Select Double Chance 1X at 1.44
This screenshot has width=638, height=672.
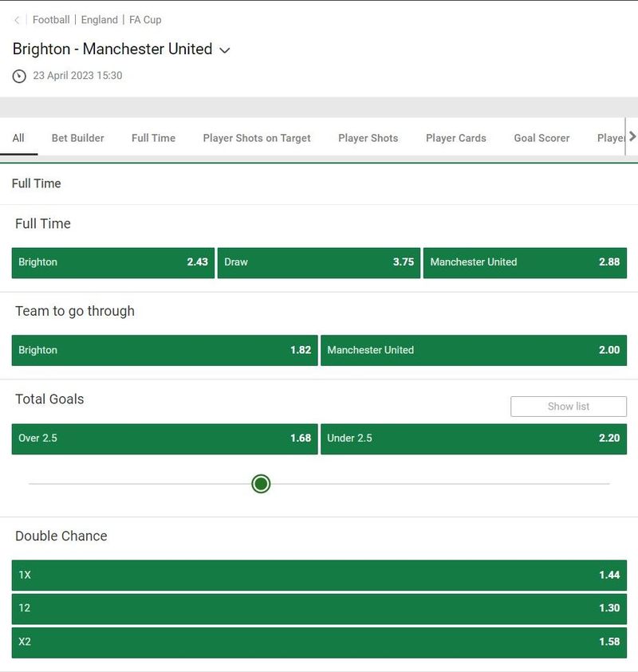(319, 575)
